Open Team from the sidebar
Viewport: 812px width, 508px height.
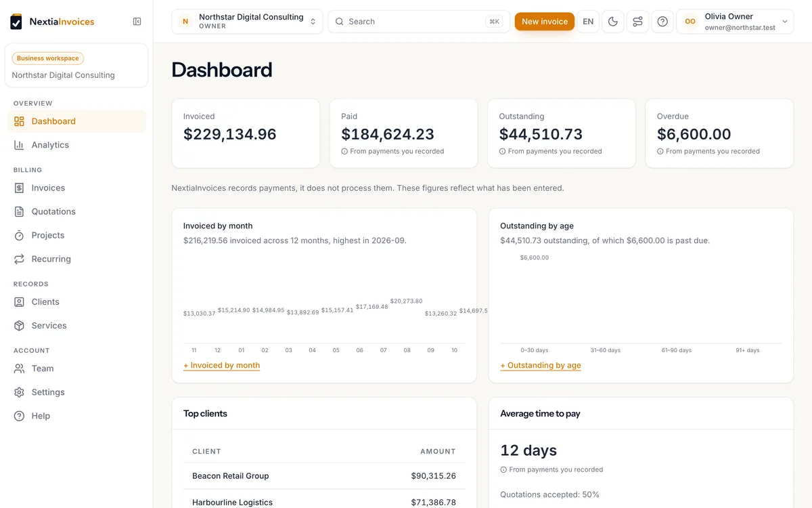pyautogui.click(x=76, y=368)
